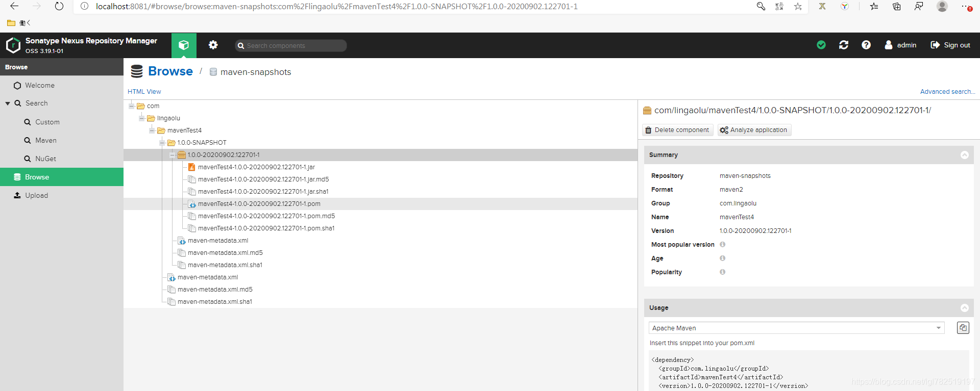This screenshot has width=980, height=391.
Task: Refresh the view with the refresh icon
Action: click(x=844, y=45)
